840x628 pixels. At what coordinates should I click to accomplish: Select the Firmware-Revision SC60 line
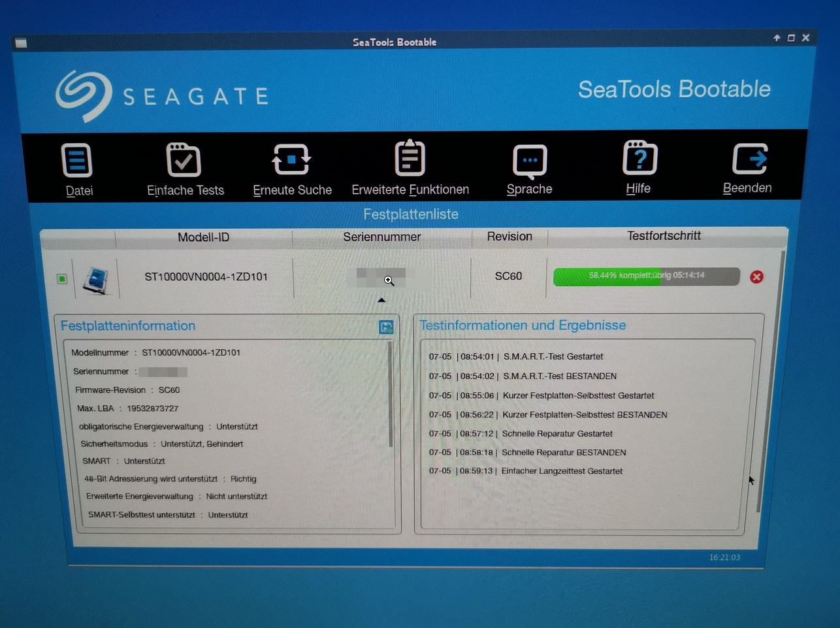coord(127,390)
